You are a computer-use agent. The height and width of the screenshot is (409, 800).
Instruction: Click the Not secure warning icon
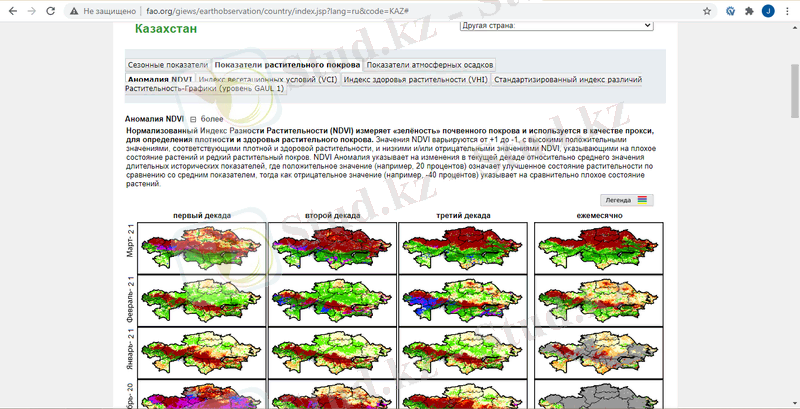[x=74, y=11]
